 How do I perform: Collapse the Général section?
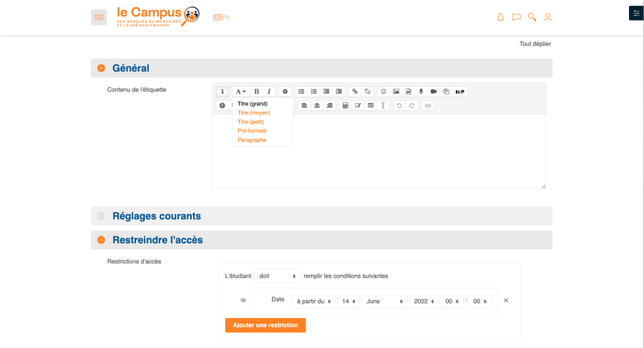101,68
